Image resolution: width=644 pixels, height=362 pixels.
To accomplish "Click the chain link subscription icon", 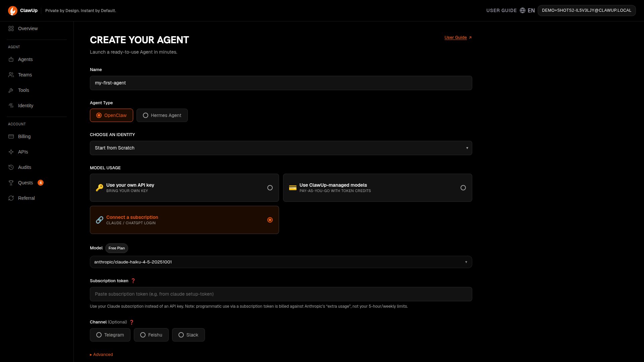I will [100, 220].
